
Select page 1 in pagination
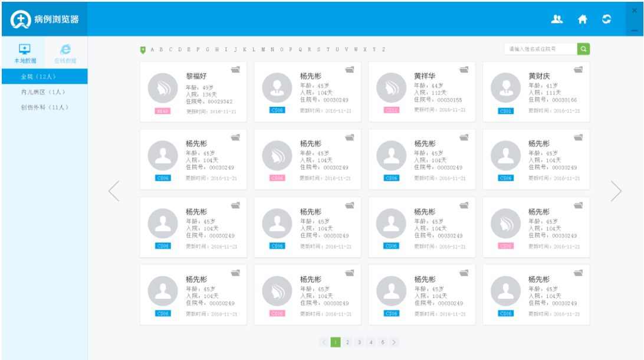tap(336, 342)
